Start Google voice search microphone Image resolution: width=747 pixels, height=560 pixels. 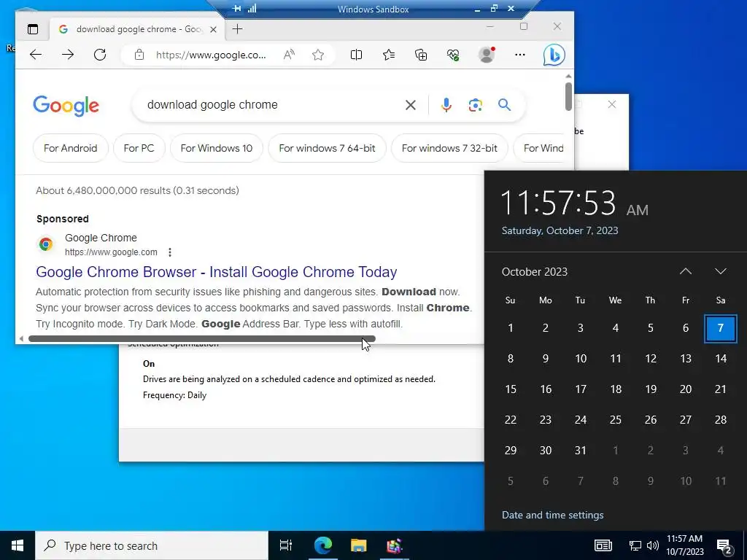[446, 105]
